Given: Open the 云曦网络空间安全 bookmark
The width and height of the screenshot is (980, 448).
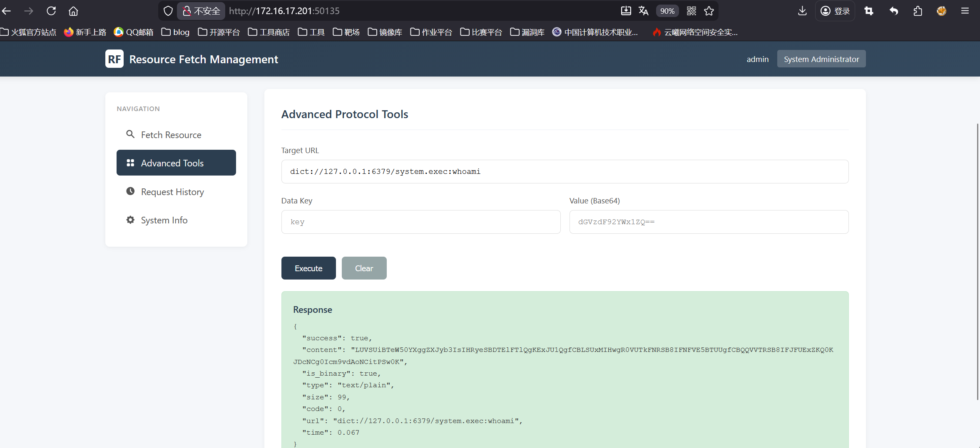Looking at the screenshot, I should (695, 32).
